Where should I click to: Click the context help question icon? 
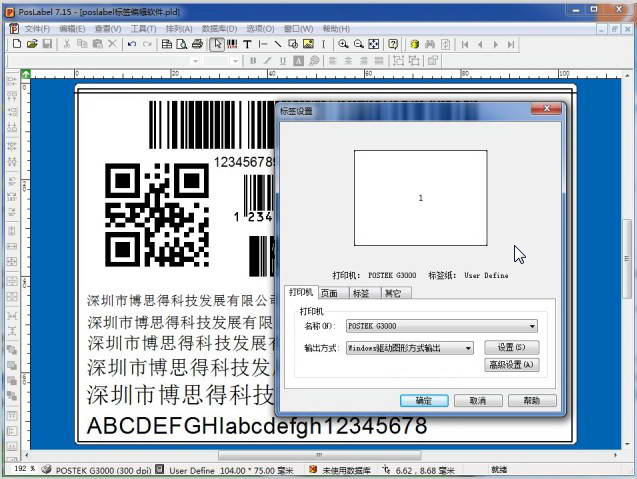[x=393, y=44]
